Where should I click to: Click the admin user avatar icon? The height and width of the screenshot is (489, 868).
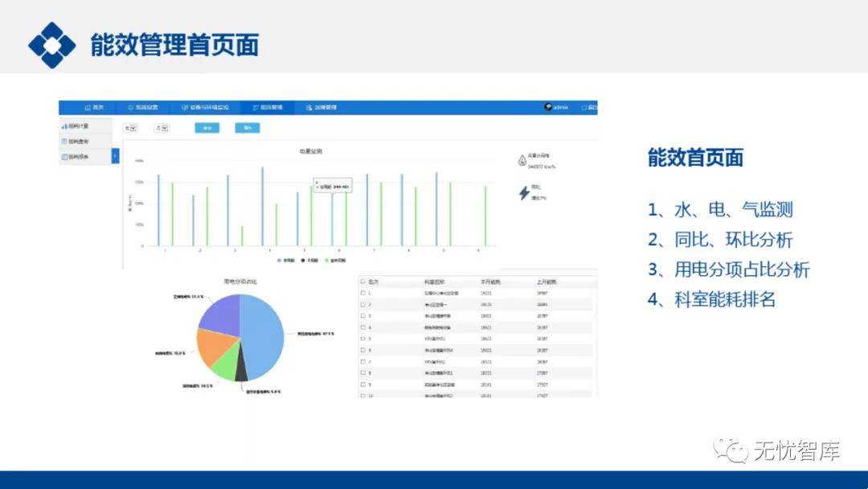[548, 107]
